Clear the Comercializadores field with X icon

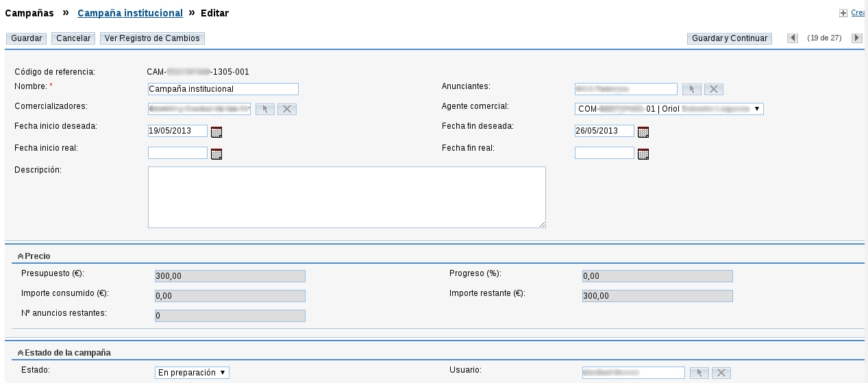coord(287,110)
